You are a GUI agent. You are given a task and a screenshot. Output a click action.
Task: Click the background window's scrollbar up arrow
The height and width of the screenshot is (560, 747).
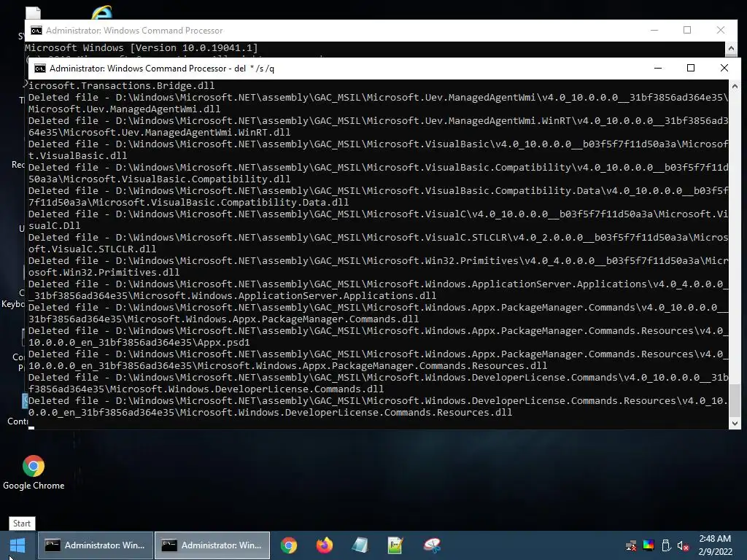tap(731, 48)
